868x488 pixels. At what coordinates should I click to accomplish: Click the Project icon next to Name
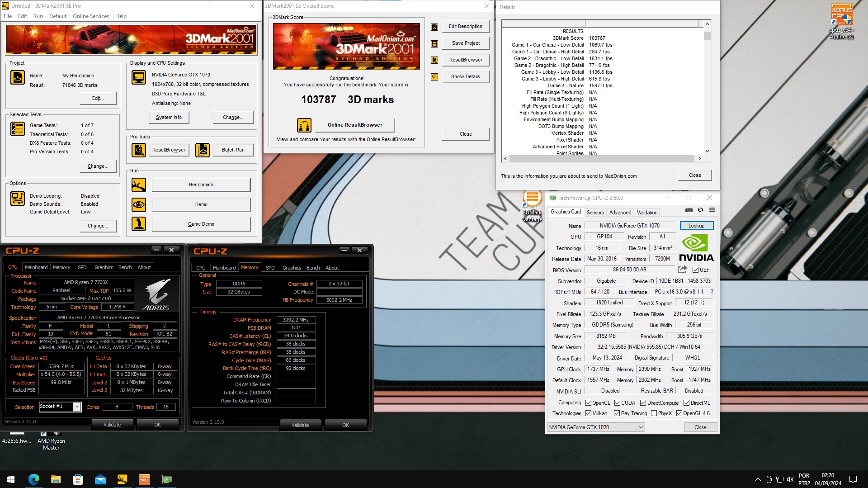coord(18,77)
